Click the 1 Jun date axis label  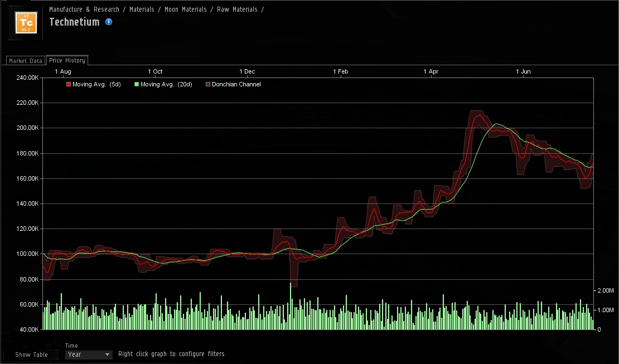coord(524,71)
